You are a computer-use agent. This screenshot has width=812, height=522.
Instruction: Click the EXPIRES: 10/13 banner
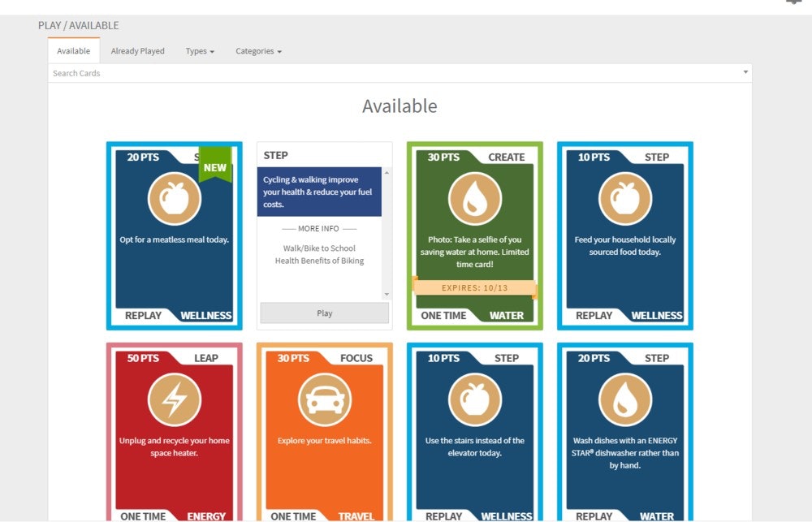coord(475,287)
